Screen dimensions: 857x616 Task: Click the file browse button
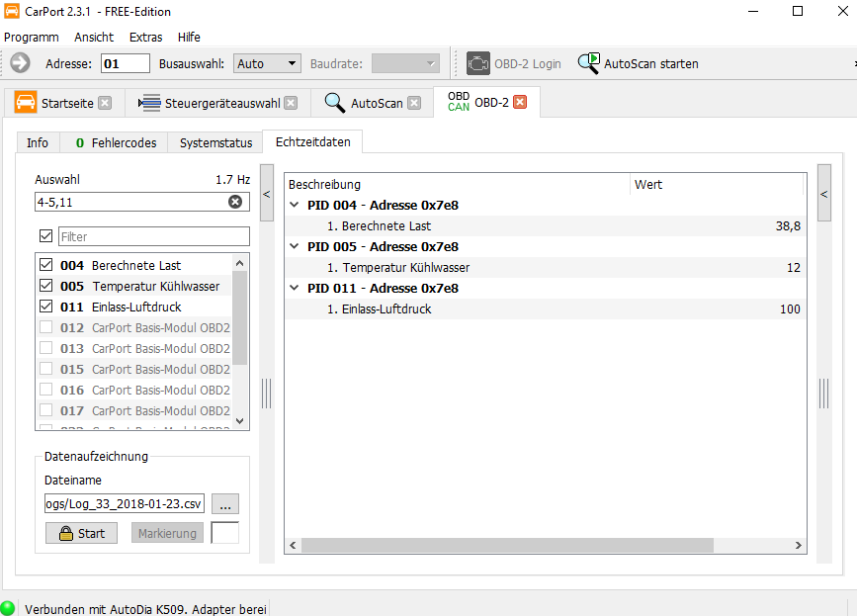[225, 503]
